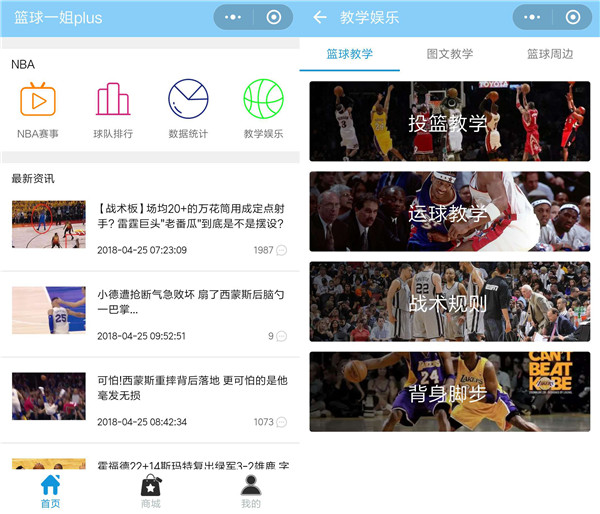Open the 背身脚步 banner
600x514 pixels.
(x=450, y=392)
